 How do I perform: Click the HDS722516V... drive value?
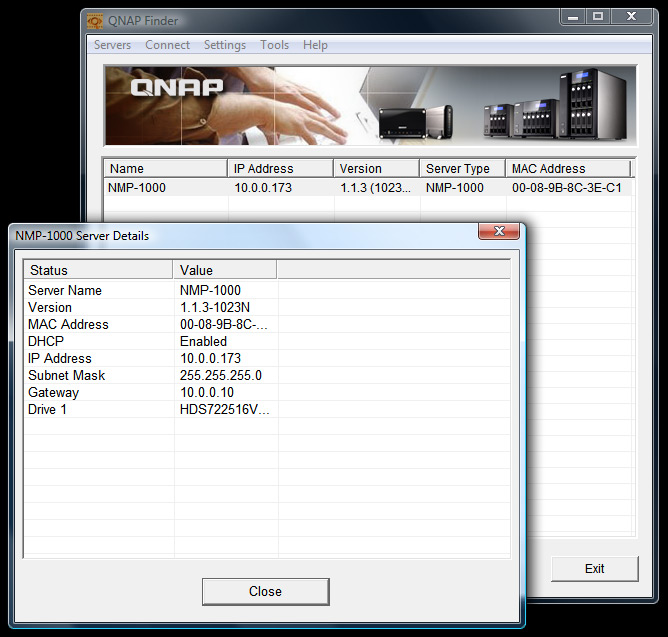tap(225, 409)
